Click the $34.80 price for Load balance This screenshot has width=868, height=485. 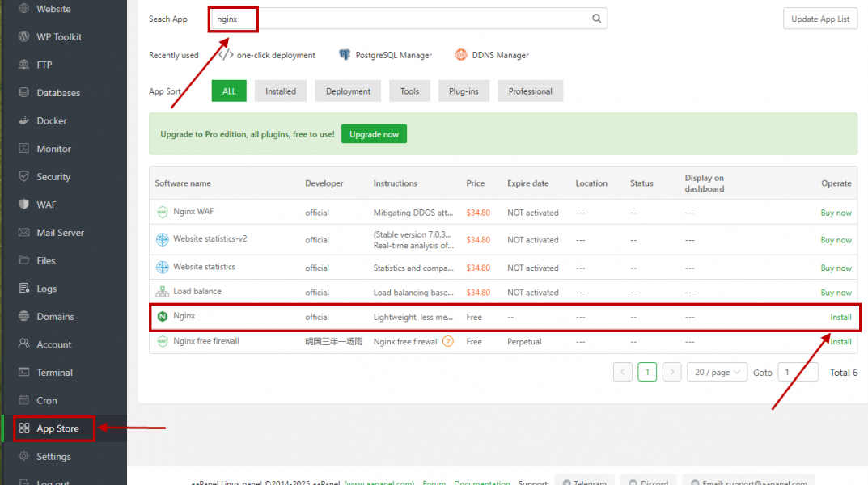(478, 293)
